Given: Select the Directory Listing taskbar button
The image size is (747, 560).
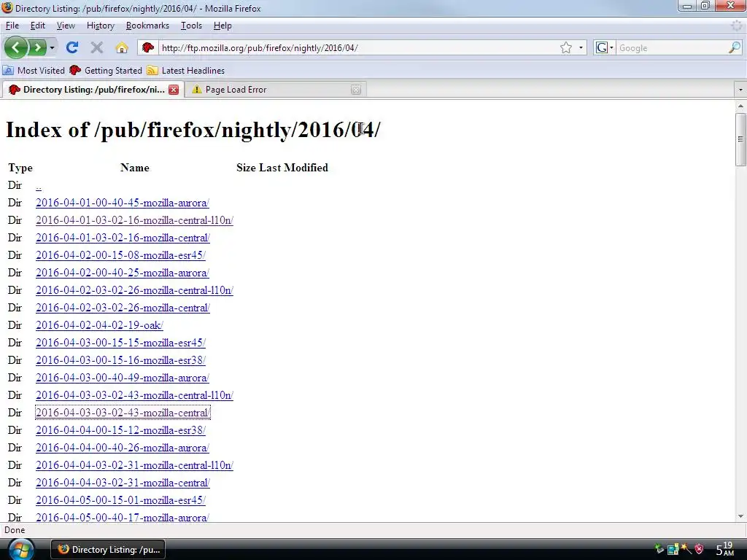Looking at the screenshot, I should point(108,550).
